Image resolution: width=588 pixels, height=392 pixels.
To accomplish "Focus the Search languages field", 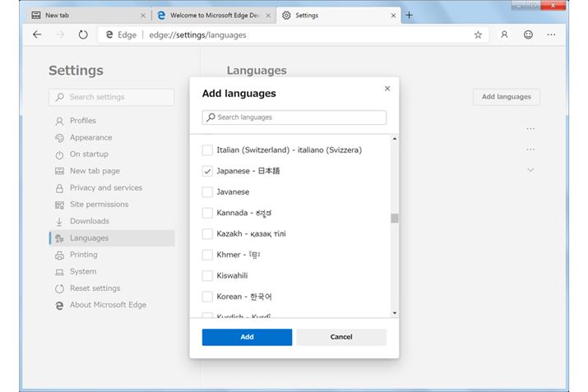I will pyautogui.click(x=294, y=118).
